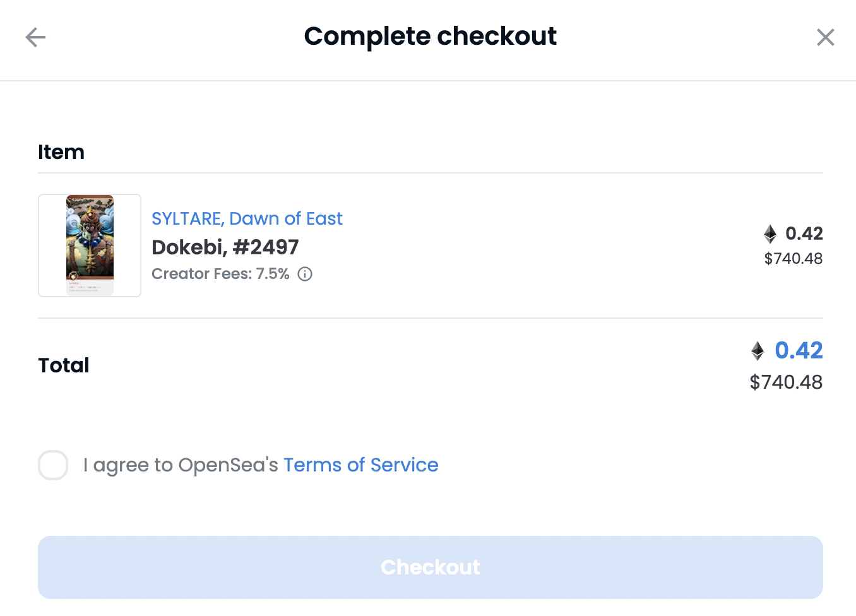Open the Dokebi #2497 thumbnail image
Screen dimensions: 856x616
[x=90, y=246]
